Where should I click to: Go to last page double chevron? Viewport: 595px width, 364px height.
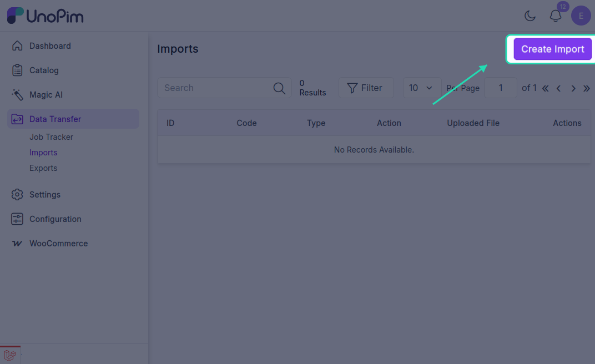pos(586,88)
